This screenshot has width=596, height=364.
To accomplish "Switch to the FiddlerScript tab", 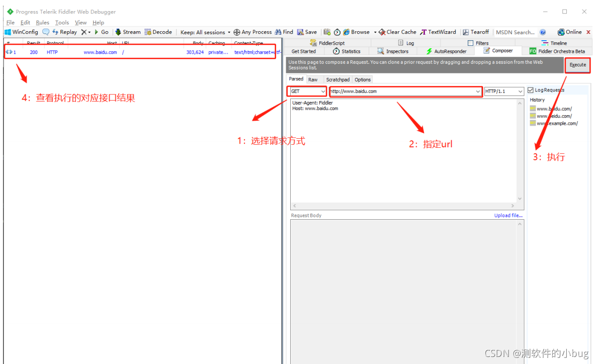I will (x=327, y=43).
